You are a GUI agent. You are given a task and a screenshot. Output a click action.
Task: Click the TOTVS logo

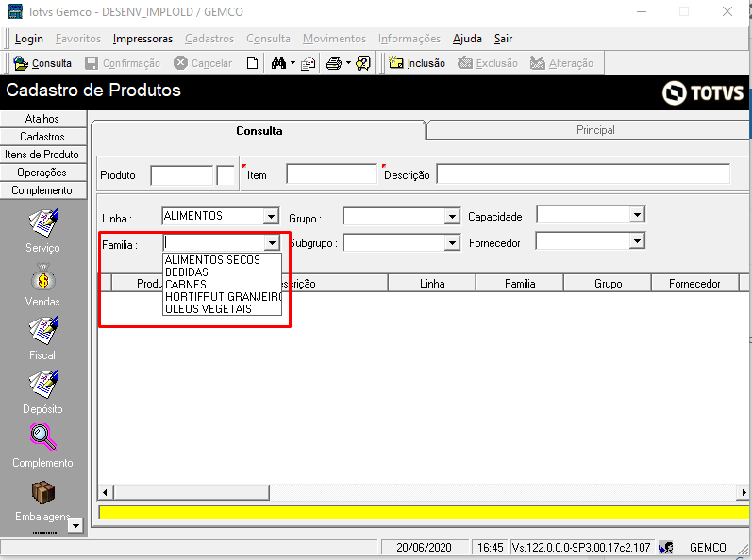click(703, 92)
